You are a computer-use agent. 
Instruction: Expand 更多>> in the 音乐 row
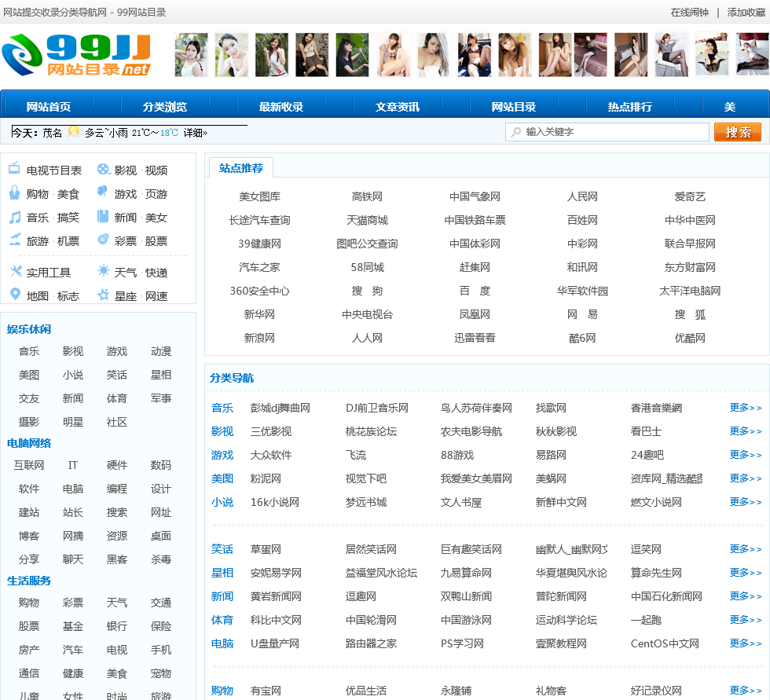(746, 408)
